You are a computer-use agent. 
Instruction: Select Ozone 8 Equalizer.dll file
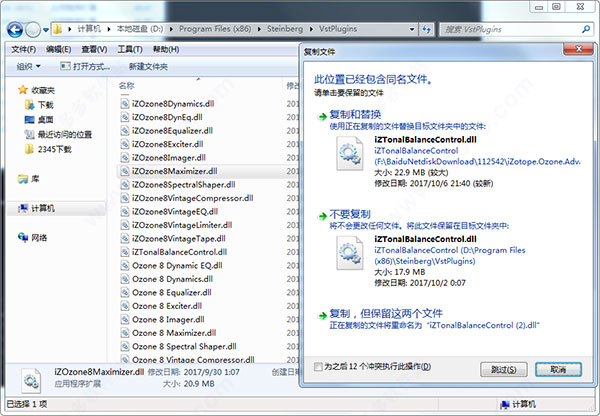click(x=166, y=292)
